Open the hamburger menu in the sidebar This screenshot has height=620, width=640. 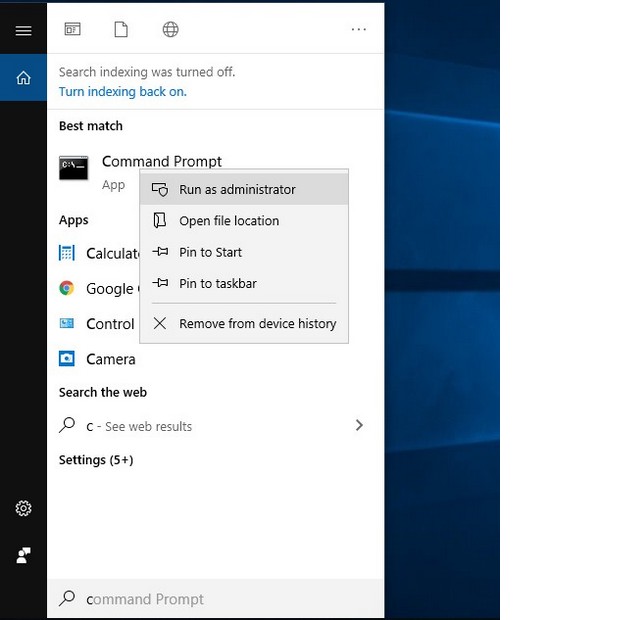pos(23,30)
